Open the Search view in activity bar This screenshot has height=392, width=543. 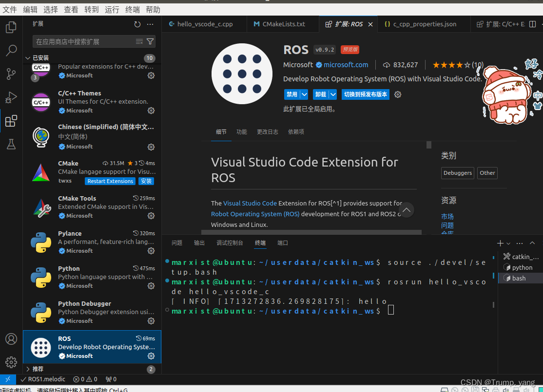(x=11, y=51)
